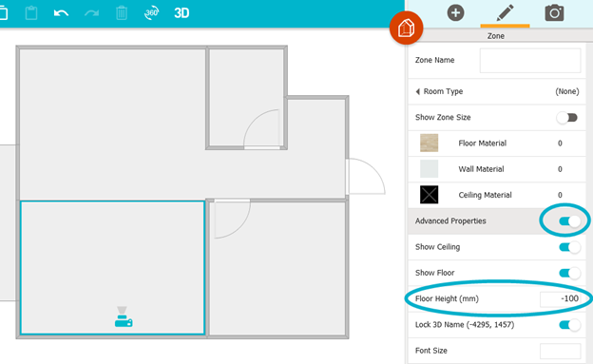593x364 pixels.
Task: Click the Zone Name text field
Action: (x=530, y=60)
